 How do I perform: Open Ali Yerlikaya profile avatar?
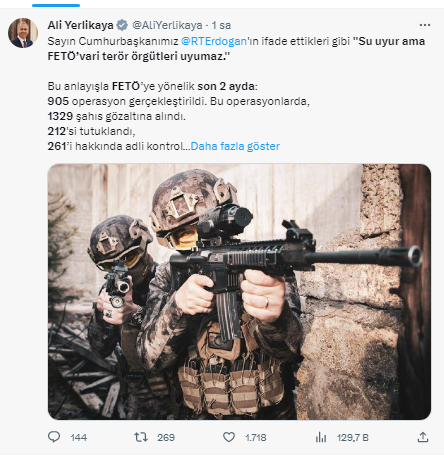coord(23,33)
